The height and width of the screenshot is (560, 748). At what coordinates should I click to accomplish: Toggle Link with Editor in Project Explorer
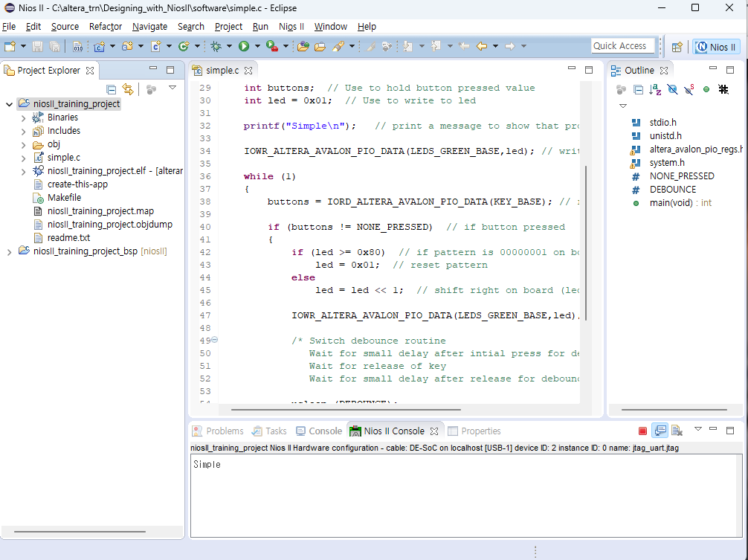point(127,89)
